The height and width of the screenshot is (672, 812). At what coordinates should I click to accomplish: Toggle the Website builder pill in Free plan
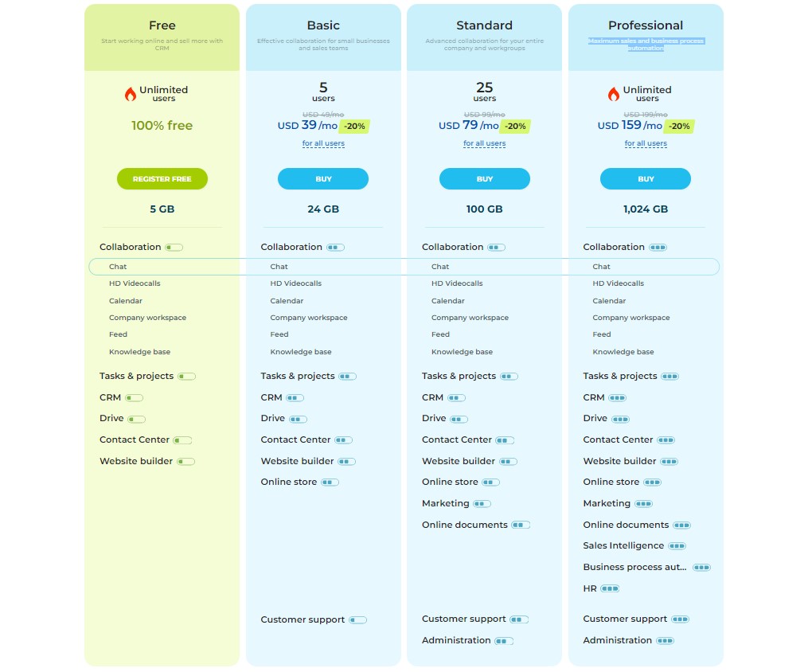pyautogui.click(x=185, y=462)
